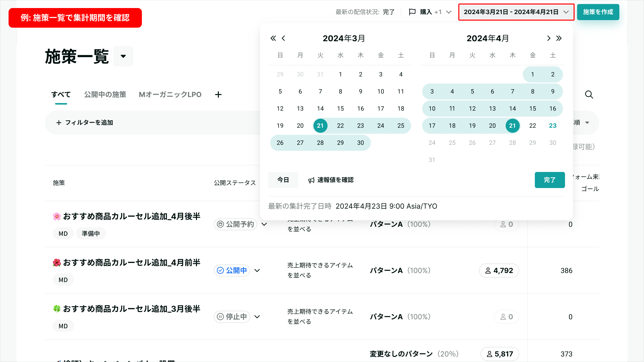Click 2024年3月 month title
644x362 pixels.
(344, 38)
